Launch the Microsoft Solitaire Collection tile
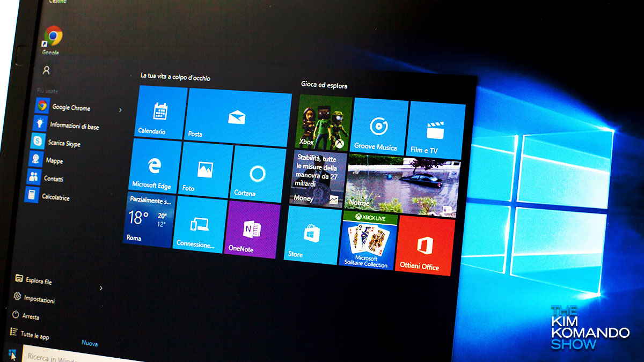Image resolution: width=644 pixels, height=362 pixels. [x=367, y=241]
